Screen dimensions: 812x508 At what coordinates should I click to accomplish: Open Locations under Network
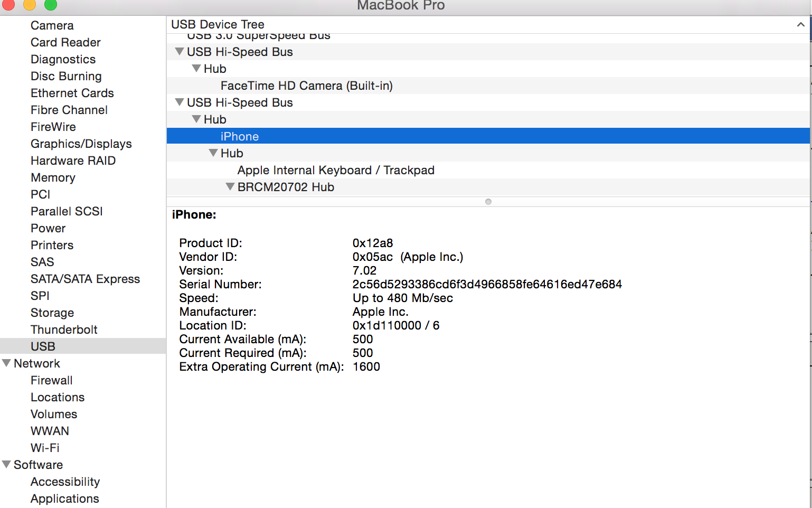(x=58, y=397)
